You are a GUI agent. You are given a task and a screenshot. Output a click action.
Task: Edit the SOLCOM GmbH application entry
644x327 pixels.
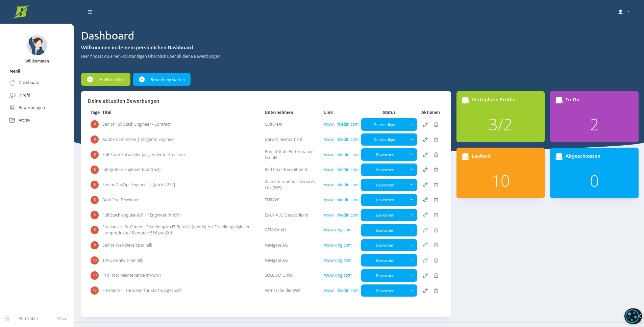425,275
